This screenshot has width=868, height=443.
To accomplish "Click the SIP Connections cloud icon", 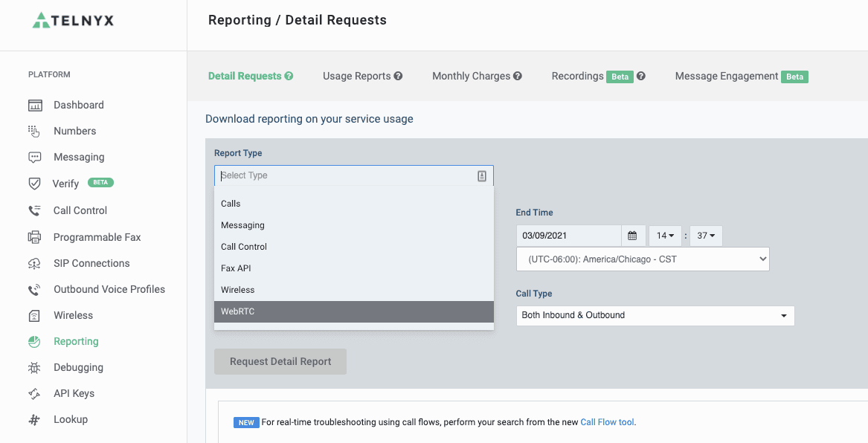I will pos(34,263).
